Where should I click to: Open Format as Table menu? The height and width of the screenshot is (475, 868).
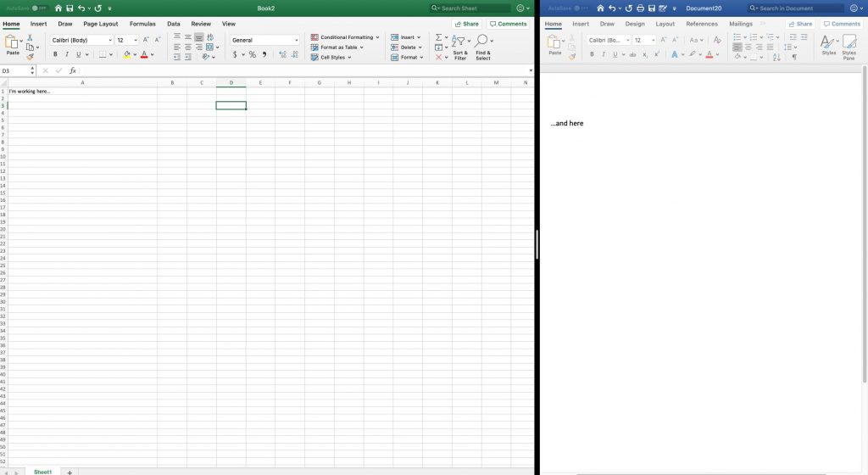click(x=337, y=47)
